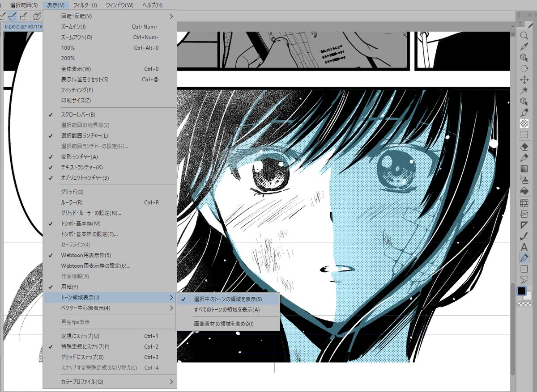Viewport: 537px width, 392px height.
Task: Toggle Webtoon用表示枠(5) display
Action: pos(110,255)
